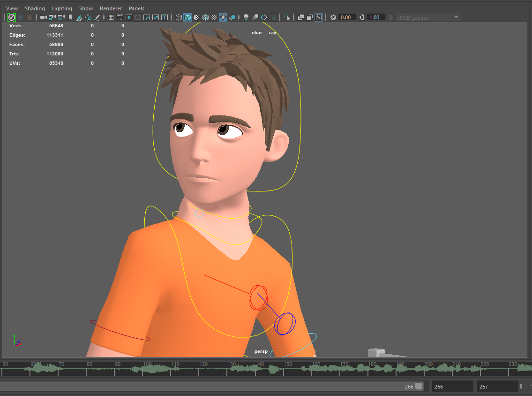Image resolution: width=532 pixels, height=396 pixels.
Task: Open the sRGB gamma dropdown
Action: [456, 17]
